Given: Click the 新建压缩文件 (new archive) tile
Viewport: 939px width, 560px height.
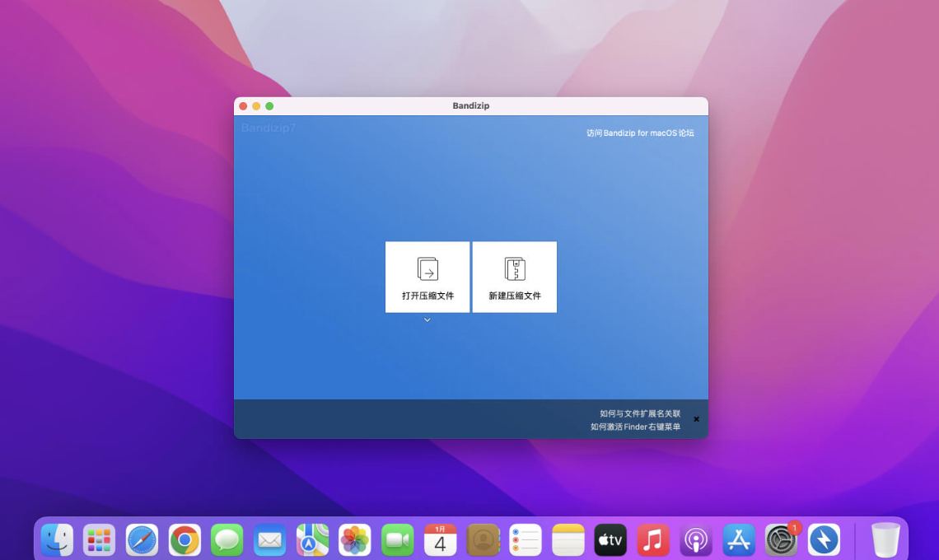Looking at the screenshot, I should (x=515, y=277).
